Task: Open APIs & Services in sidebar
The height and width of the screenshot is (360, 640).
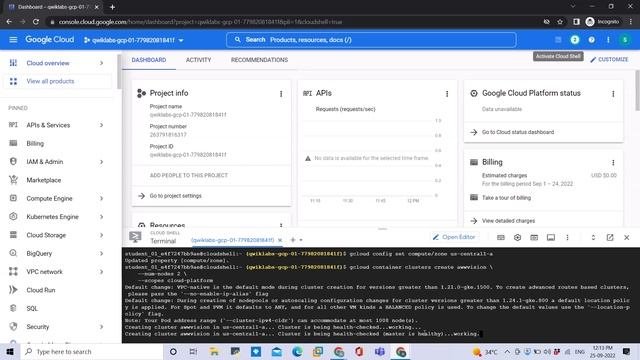Action: tap(48, 125)
